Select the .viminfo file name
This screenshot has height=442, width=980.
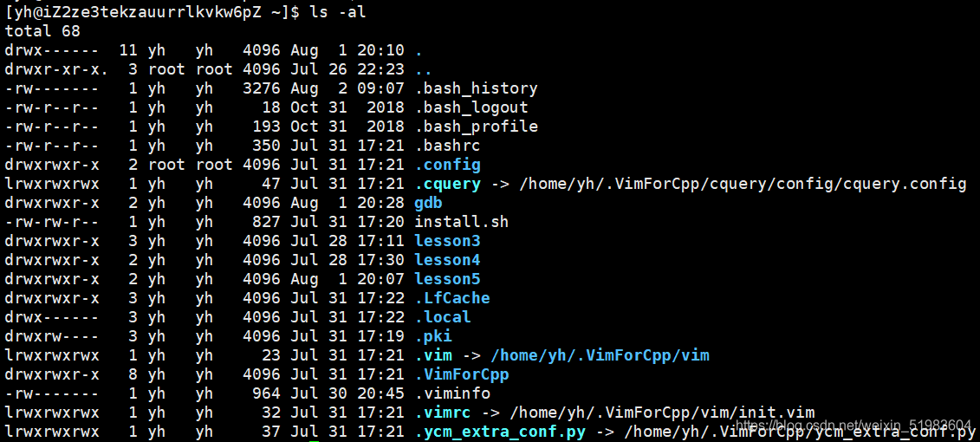[452, 393]
